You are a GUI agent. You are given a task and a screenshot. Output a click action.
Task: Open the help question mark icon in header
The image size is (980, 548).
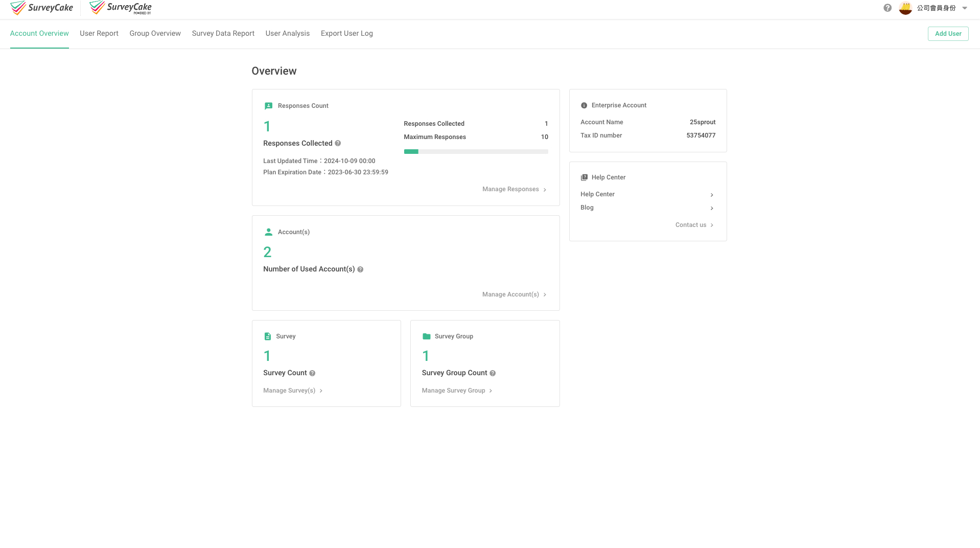pyautogui.click(x=888, y=8)
